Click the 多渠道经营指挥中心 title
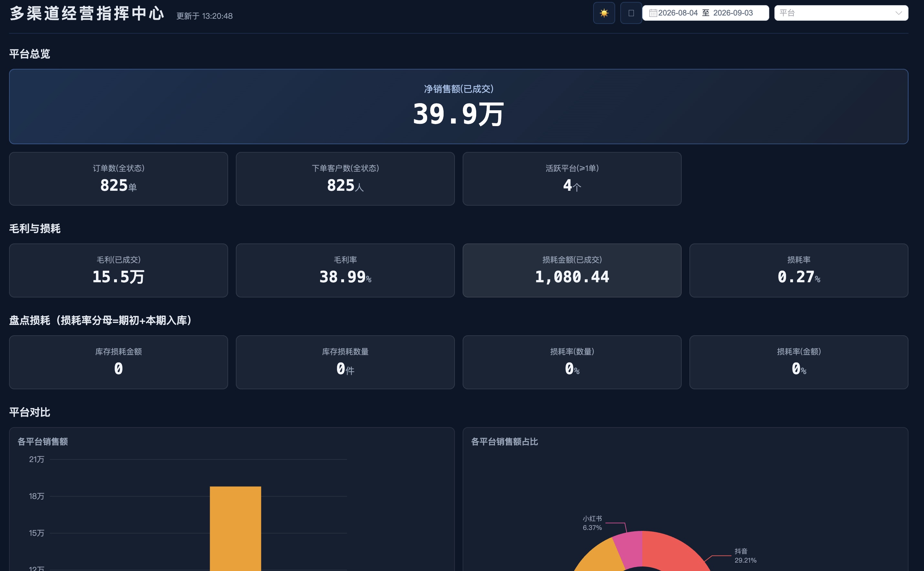 (87, 14)
